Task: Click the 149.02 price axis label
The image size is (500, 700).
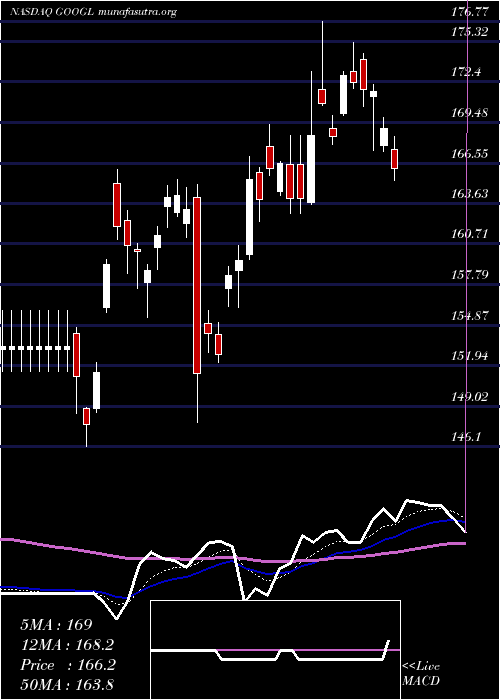Action: pos(468,396)
